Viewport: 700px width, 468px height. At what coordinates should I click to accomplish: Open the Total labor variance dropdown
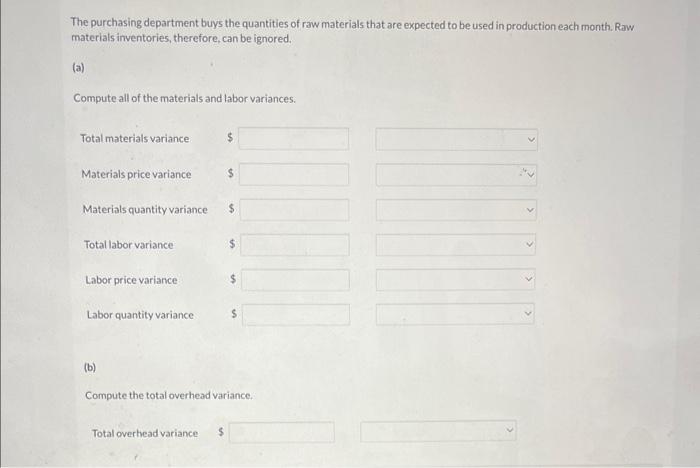coord(455,245)
